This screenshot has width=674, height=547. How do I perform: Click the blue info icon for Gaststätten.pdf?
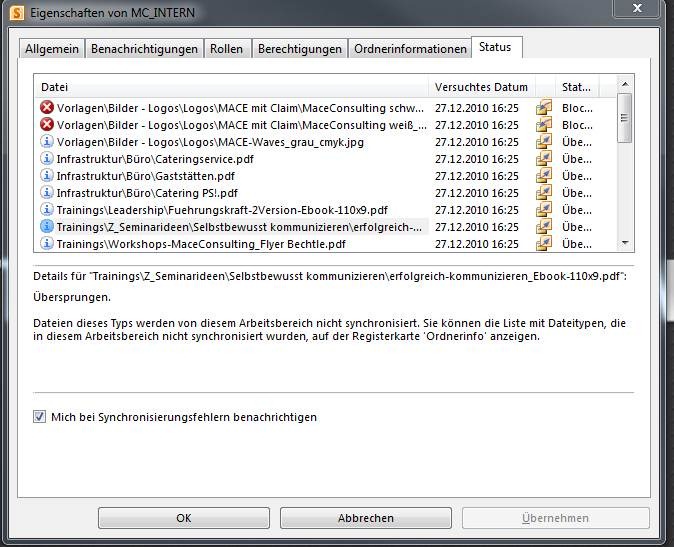[x=47, y=176]
